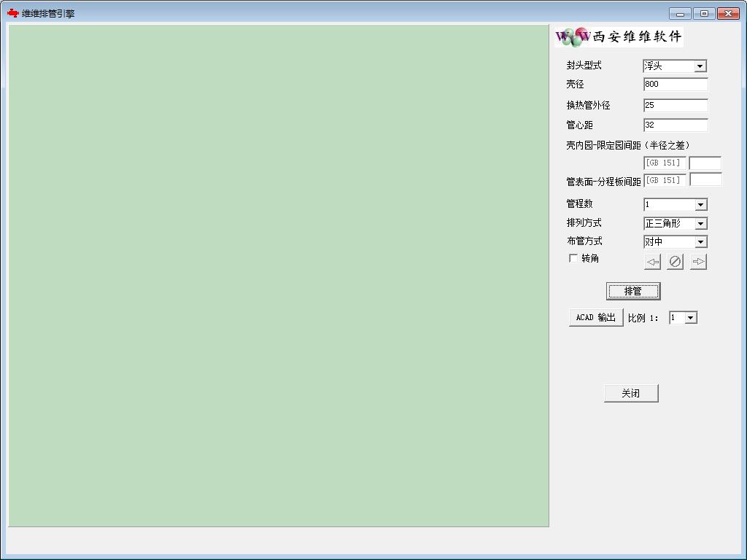The image size is (747, 560).
Task: Open the 排列方式 dropdown showing 正三角形
Action: pos(700,223)
